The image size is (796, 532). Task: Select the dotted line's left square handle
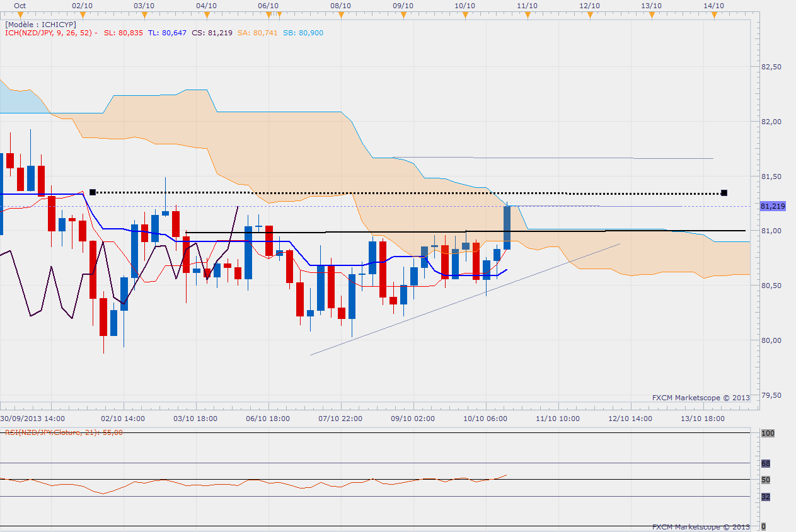[x=93, y=192]
